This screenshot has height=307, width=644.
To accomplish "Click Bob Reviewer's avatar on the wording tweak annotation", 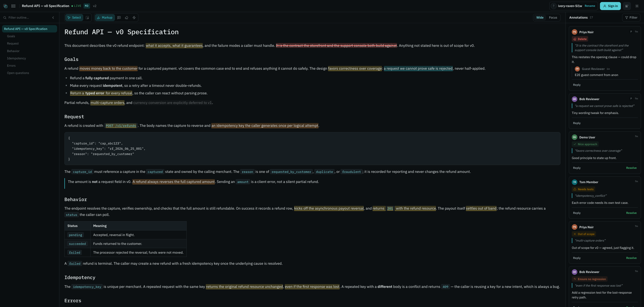I will point(575,99).
